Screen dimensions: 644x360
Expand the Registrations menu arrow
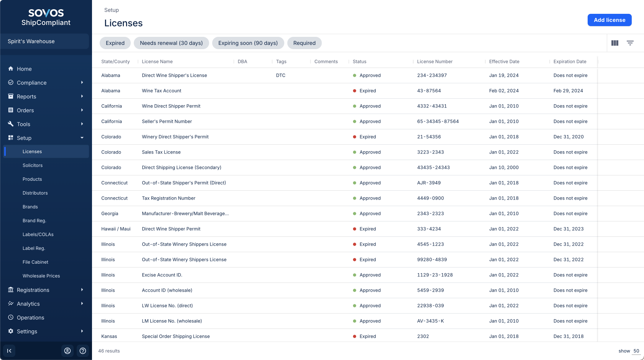(82, 290)
